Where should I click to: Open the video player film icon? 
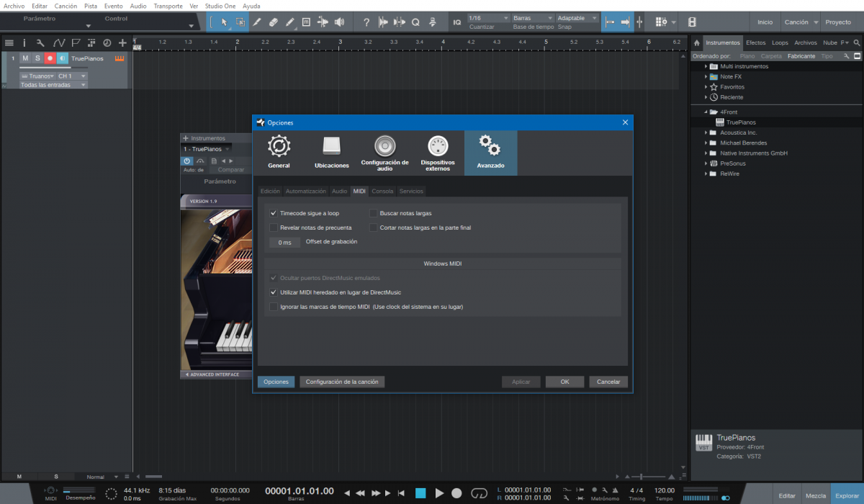pos(692,22)
